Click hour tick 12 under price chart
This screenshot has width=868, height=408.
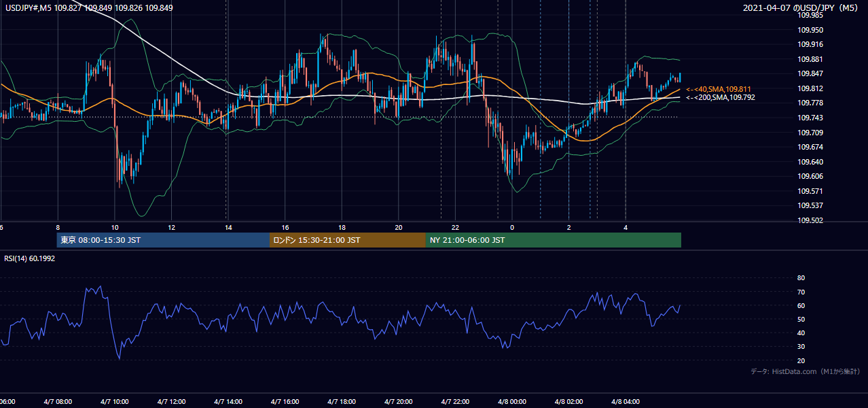coord(171,228)
